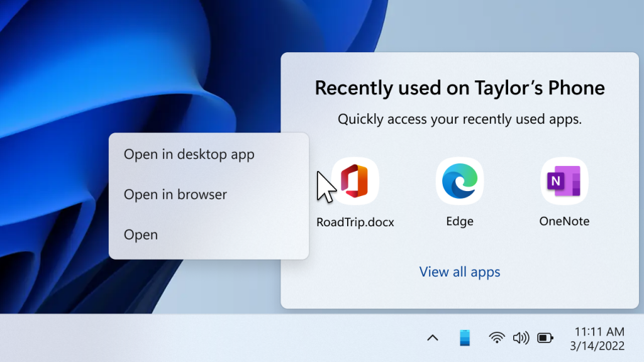Click the RoadTrip.docx file name label

click(355, 222)
